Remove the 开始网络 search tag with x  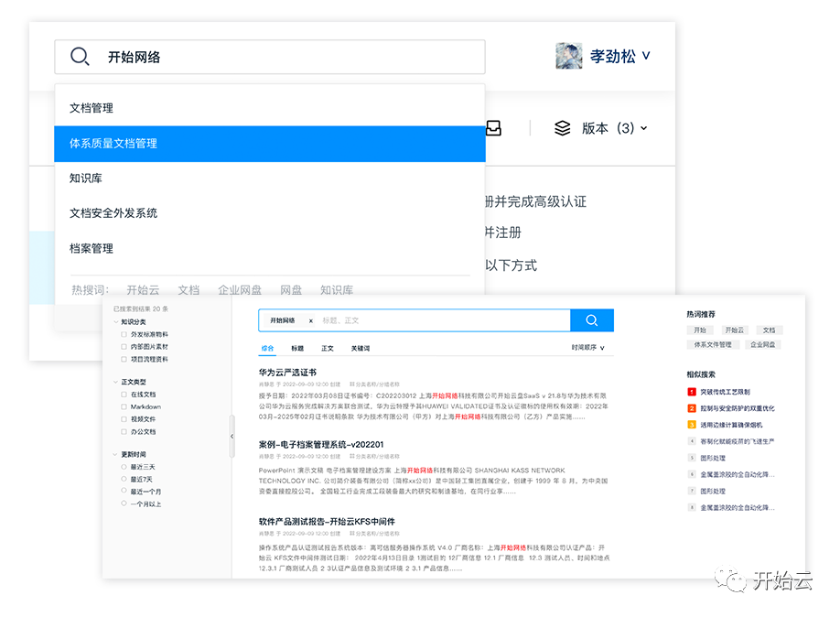pyautogui.click(x=310, y=321)
